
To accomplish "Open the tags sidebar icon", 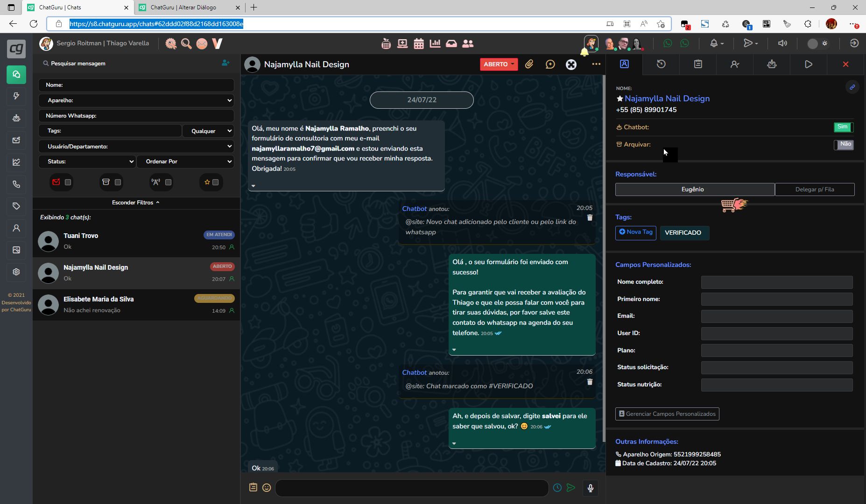I will 16,206.
